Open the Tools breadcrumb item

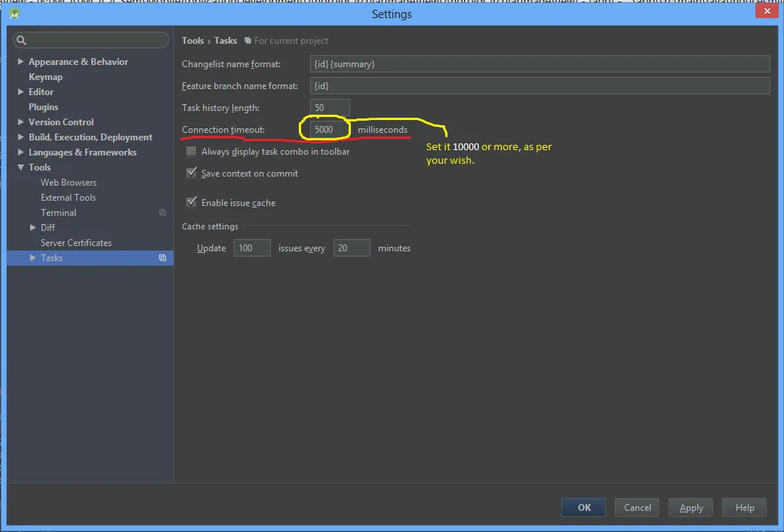coord(192,41)
